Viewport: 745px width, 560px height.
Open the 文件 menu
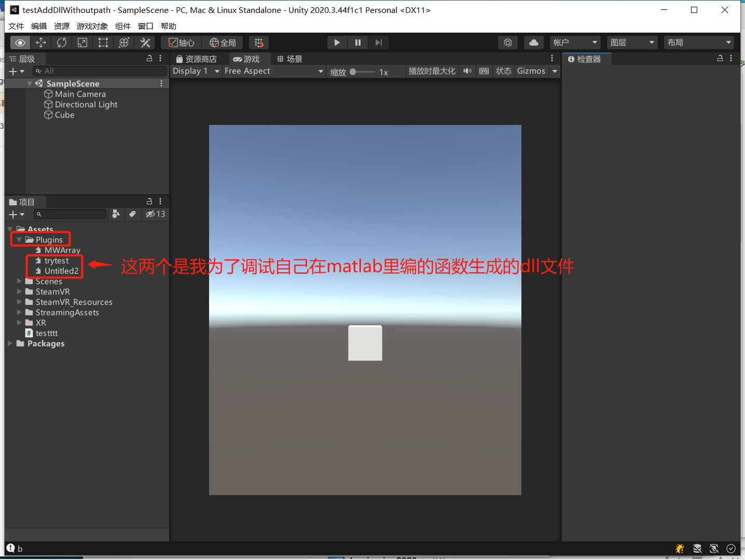pyautogui.click(x=16, y=26)
